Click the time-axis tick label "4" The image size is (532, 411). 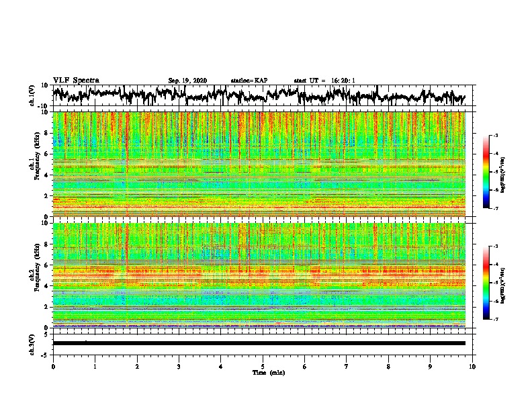point(221,367)
